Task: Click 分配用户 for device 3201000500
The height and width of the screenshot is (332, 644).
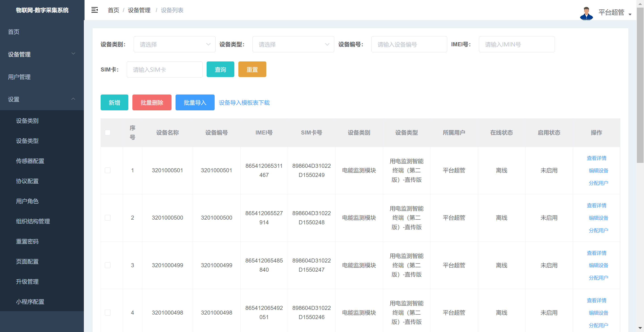Action: [x=598, y=230]
